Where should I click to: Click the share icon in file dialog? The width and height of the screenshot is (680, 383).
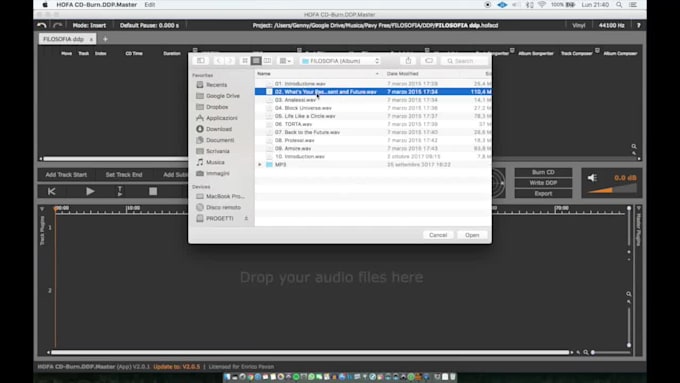tap(408, 61)
